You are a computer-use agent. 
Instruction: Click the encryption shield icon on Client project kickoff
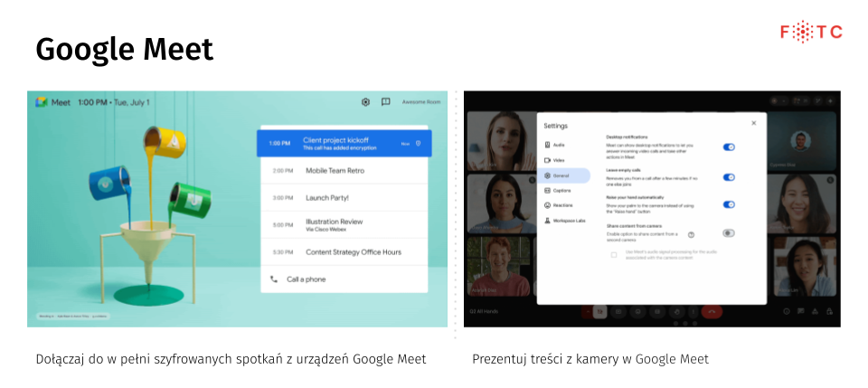pos(419,144)
